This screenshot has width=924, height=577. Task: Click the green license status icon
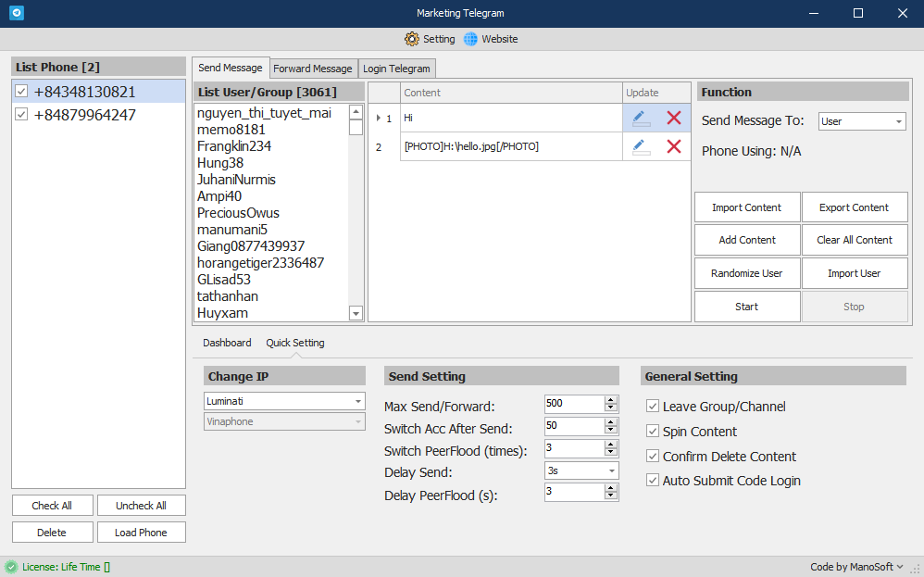point(11,567)
